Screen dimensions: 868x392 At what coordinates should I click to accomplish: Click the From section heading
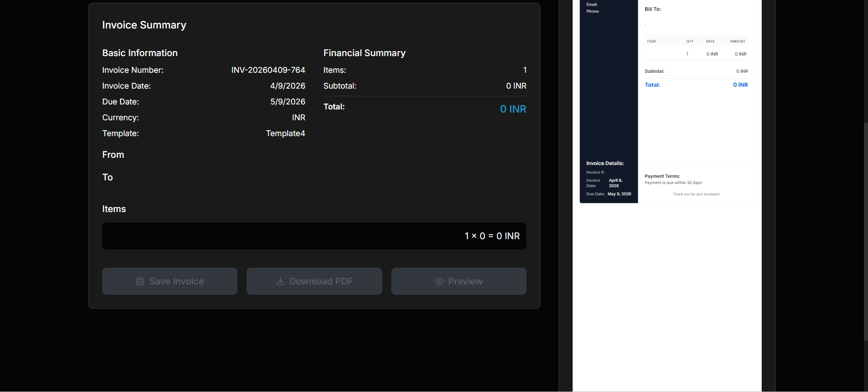pyautogui.click(x=113, y=155)
